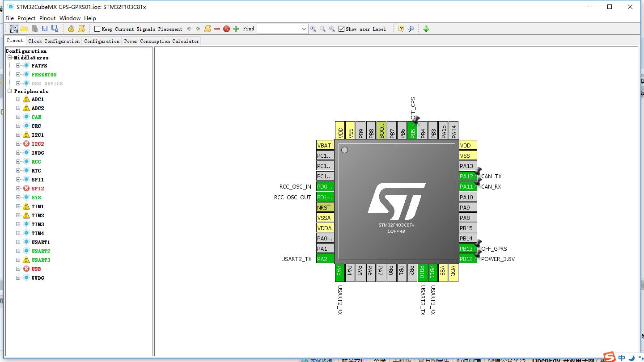The height and width of the screenshot is (362, 644).
Task: Expand the FREERTOS tree node
Action: [x=18, y=75]
